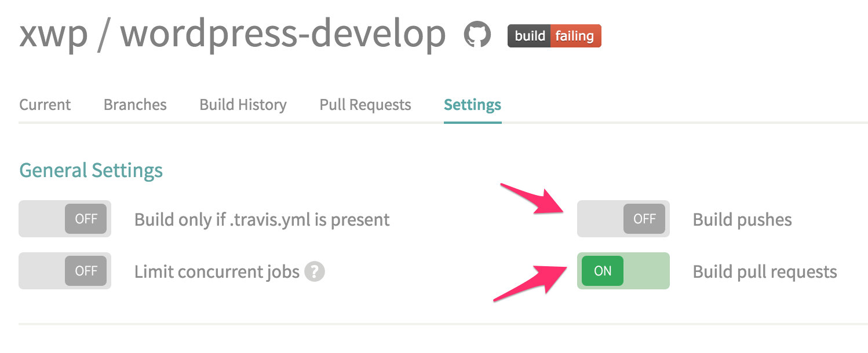868x353 pixels.
Task: Enable the Limit concurrent jobs switch
Action: [65, 271]
